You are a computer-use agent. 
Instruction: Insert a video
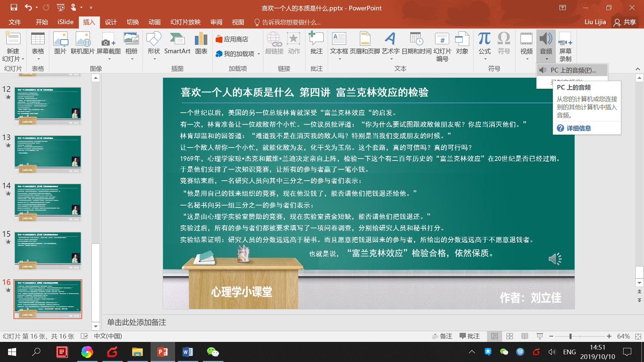point(526,46)
